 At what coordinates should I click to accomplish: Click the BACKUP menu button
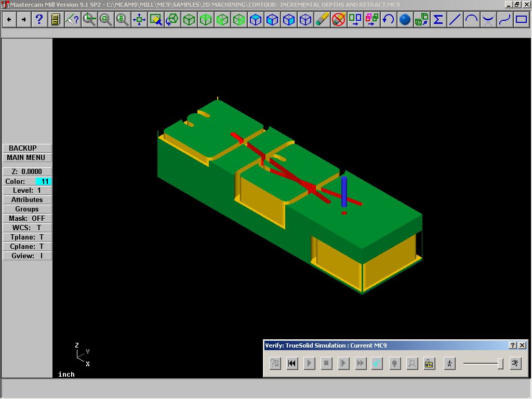pos(27,148)
